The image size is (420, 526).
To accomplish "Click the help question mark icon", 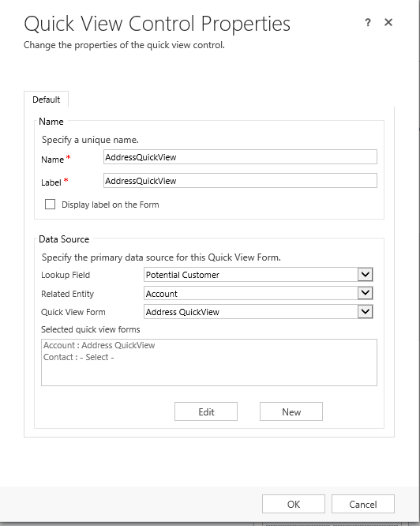I will [368, 22].
